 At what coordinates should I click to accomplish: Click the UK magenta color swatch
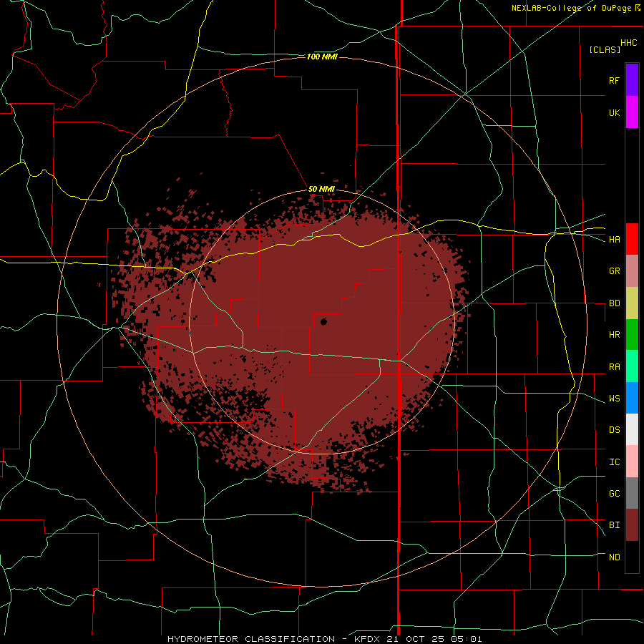coord(632,112)
